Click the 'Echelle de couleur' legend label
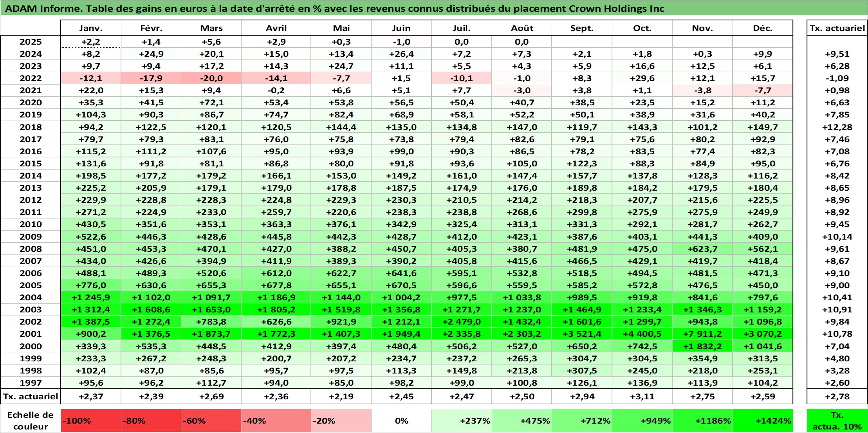The width and height of the screenshot is (868, 433). click(31, 421)
